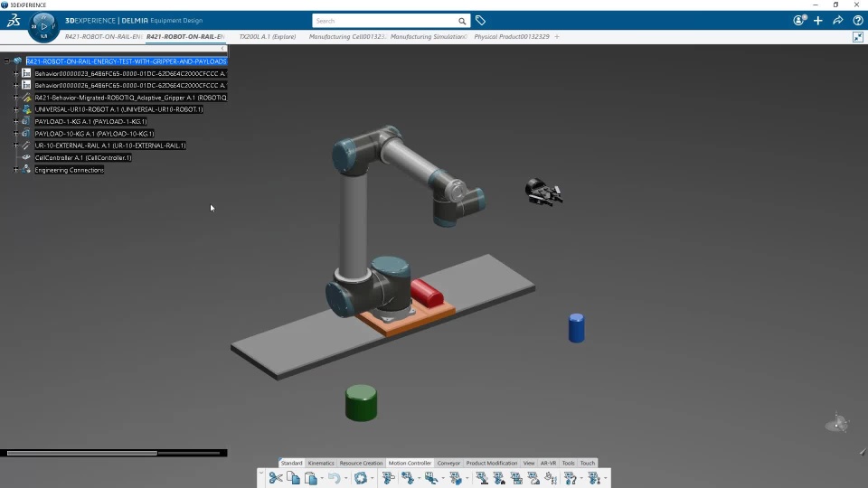The width and height of the screenshot is (868, 488).
Task: Select PAYLOAD-10-KG A.1 in tree
Action: (x=94, y=134)
